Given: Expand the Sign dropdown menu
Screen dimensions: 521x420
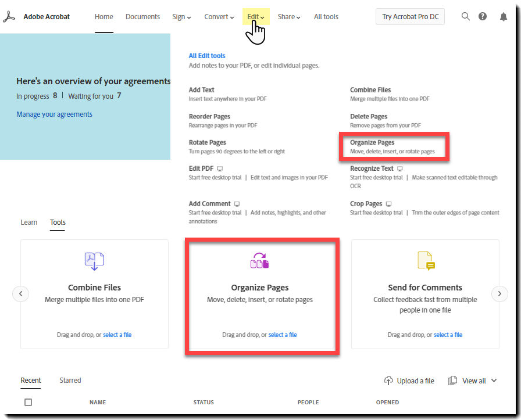Looking at the screenshot, I should [x=181, y=17].
